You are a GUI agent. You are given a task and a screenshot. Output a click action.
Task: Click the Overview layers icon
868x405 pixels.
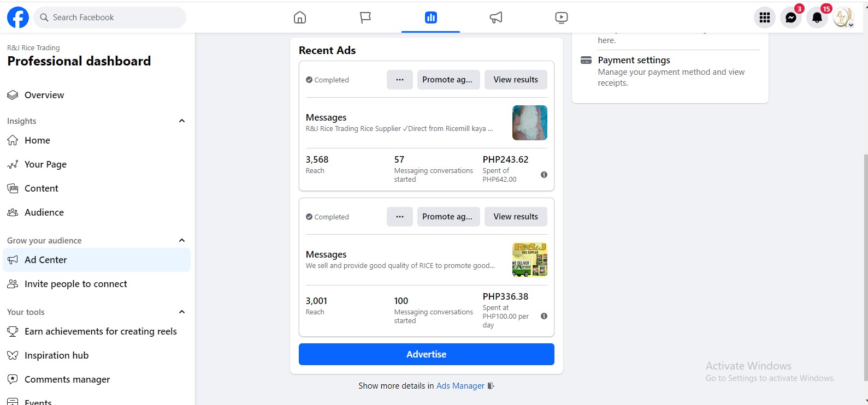(13, 95)
